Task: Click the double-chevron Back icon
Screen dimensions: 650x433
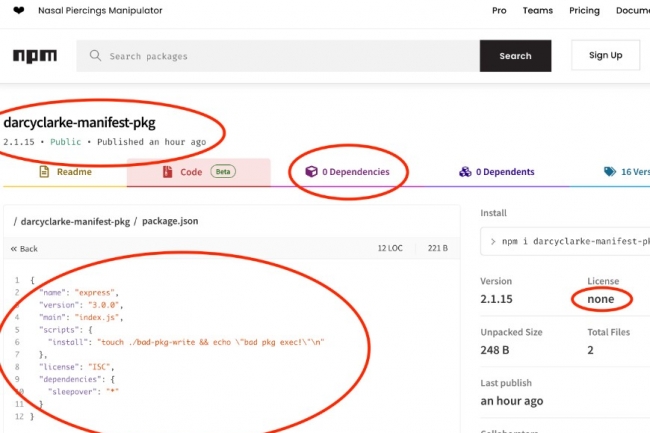Action: [14, 248]
